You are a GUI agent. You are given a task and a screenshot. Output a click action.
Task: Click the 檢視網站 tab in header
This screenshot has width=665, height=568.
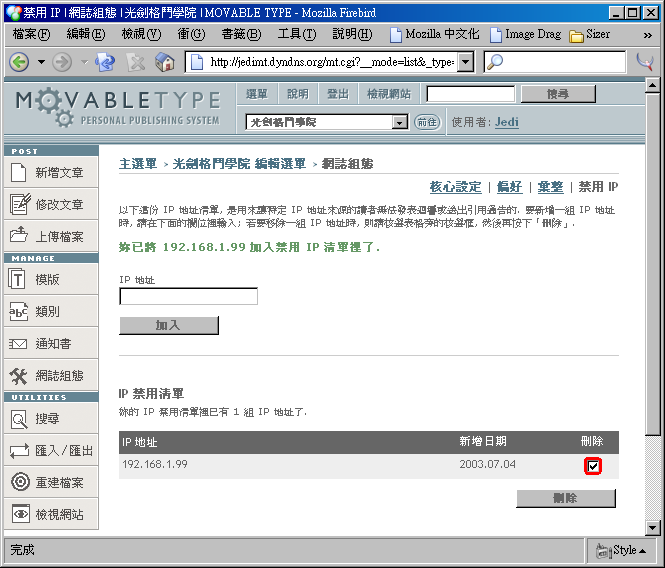(389, 94)
